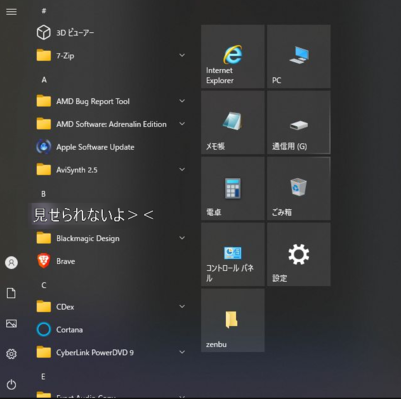Launch 3D ビューアー app
Screen dimensions: 401x399
tap(110, 33)
